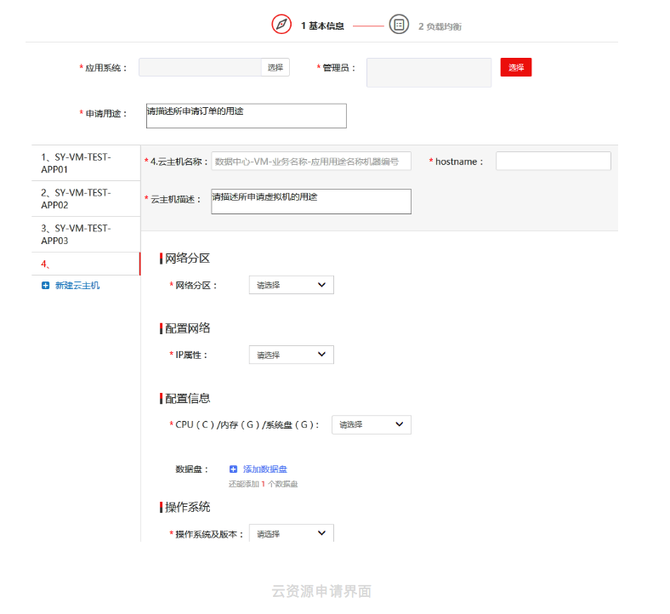This screenshot has width=670, height=614.
Task: Select SY-VM-TEST-APP01 in the host list
Action: point(76,163)
